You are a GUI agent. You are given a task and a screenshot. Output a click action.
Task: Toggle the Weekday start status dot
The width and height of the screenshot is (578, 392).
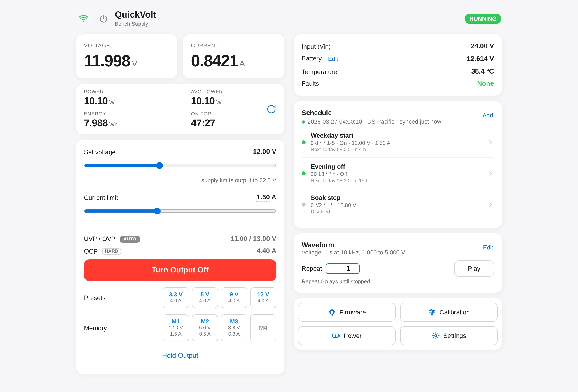(x=303, y=142)
